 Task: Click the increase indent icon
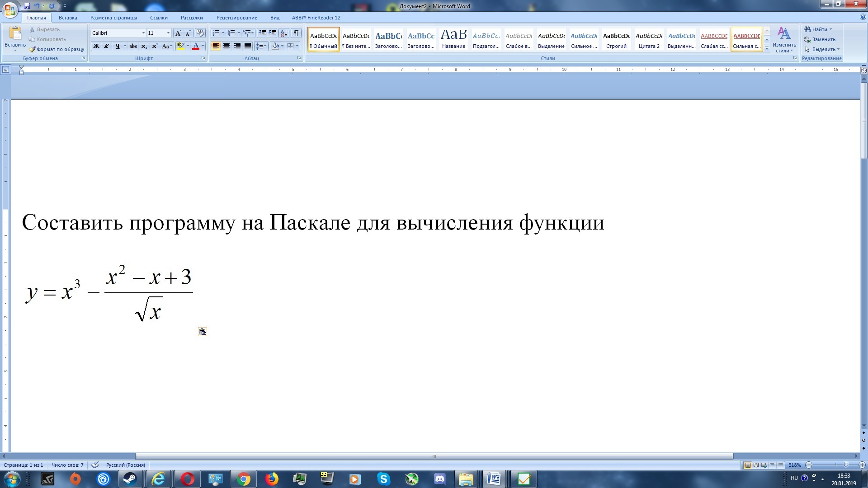click(x=272, y=33)
